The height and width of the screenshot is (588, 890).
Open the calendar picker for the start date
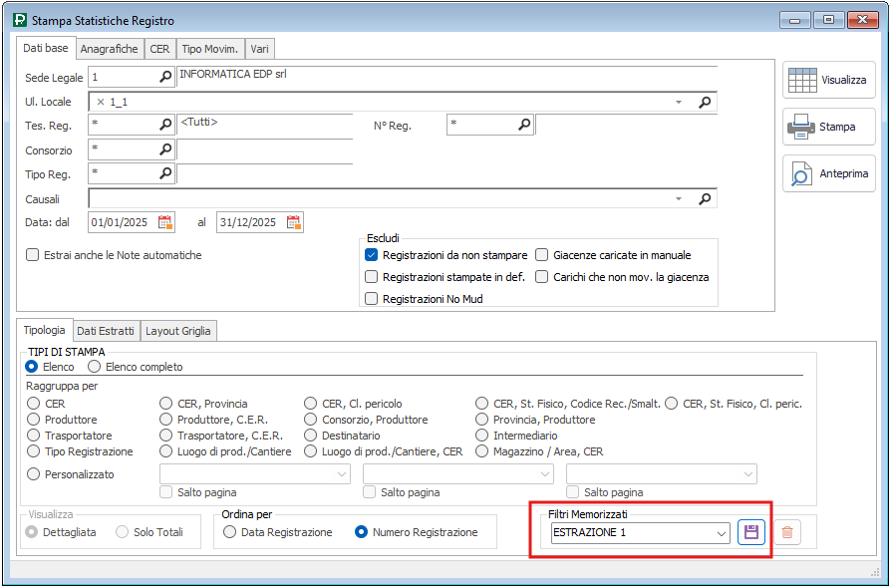point(165,222)
